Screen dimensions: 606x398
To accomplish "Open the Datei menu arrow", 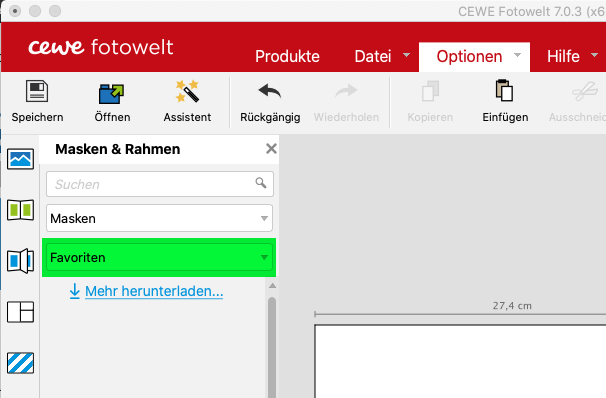I will click(x=407, y=55).
